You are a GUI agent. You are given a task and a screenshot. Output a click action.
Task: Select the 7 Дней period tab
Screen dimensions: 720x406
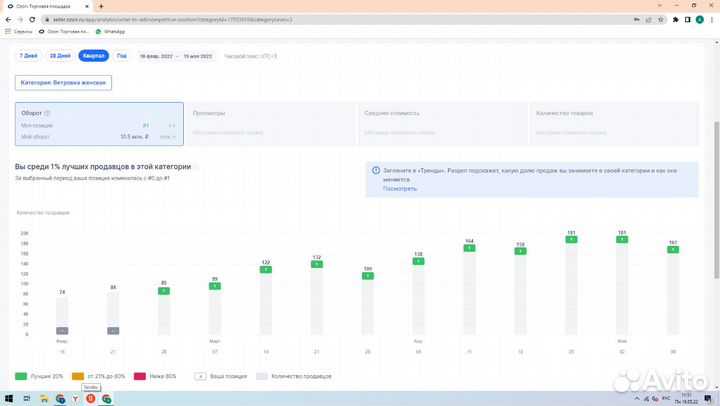click(28, 56)
